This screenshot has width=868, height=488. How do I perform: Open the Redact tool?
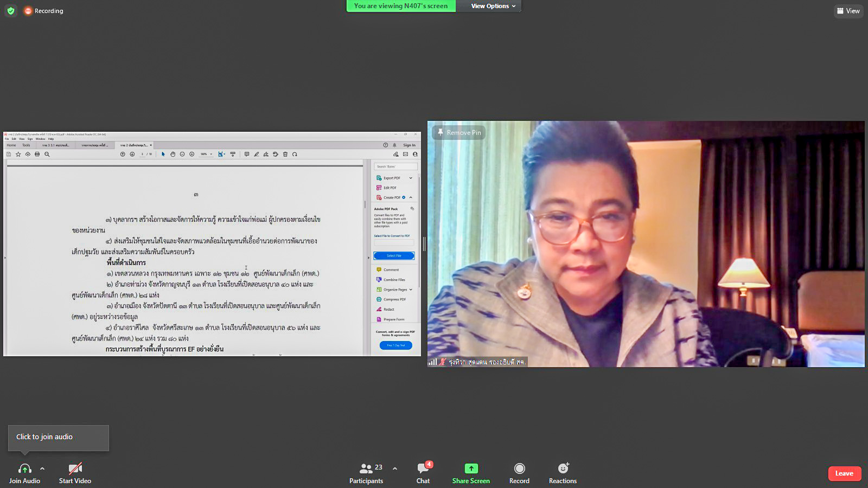point(385,309)
